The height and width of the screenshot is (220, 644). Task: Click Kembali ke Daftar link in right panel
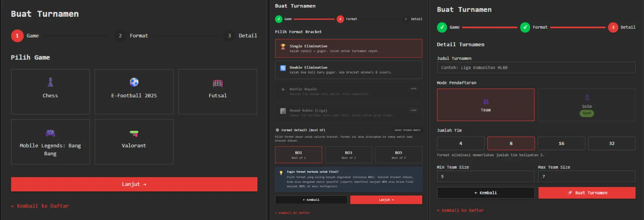[461, 211]
